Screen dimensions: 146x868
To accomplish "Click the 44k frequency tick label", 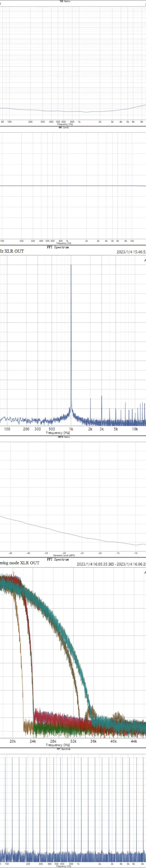I will point(134,741).
